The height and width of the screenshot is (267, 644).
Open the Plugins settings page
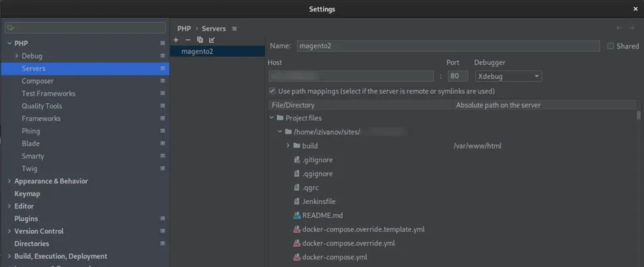point(26,219)
